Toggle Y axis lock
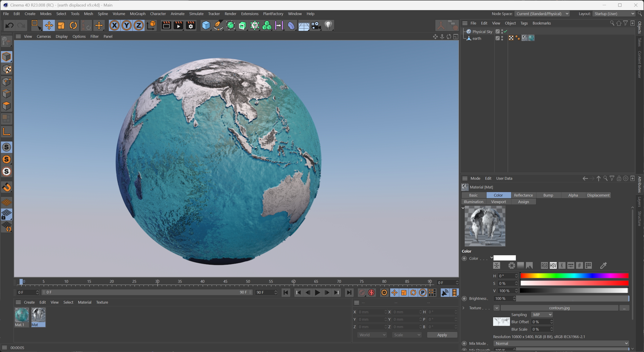644x352 pixels. 127,25
